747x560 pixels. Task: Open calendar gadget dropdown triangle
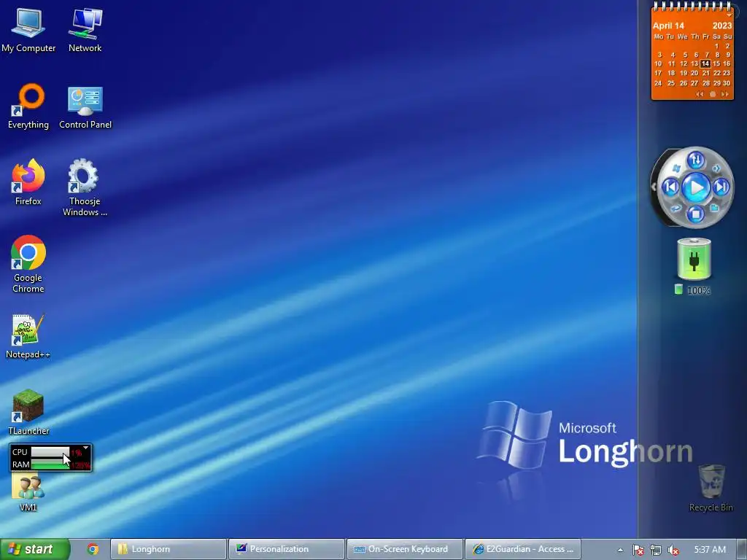(729, 15)
